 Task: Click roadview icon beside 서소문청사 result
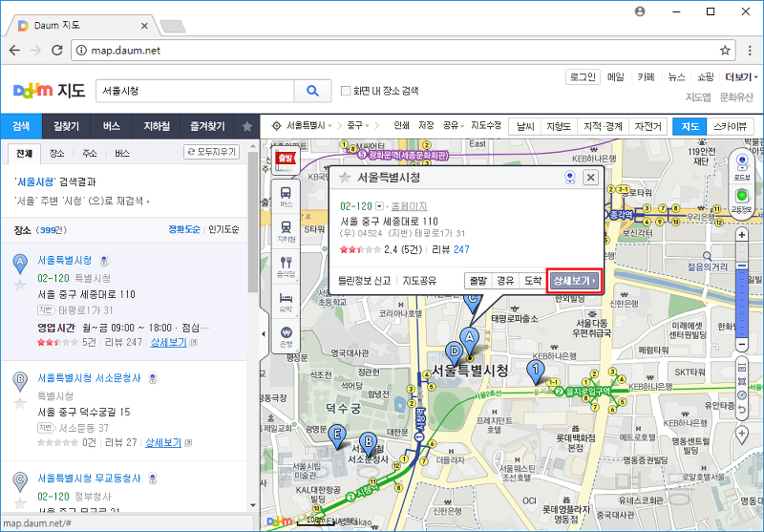point(153,378)
